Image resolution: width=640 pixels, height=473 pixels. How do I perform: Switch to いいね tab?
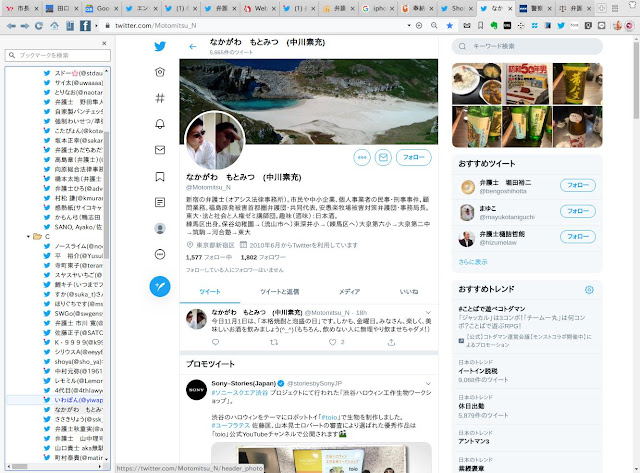point(409,292)
